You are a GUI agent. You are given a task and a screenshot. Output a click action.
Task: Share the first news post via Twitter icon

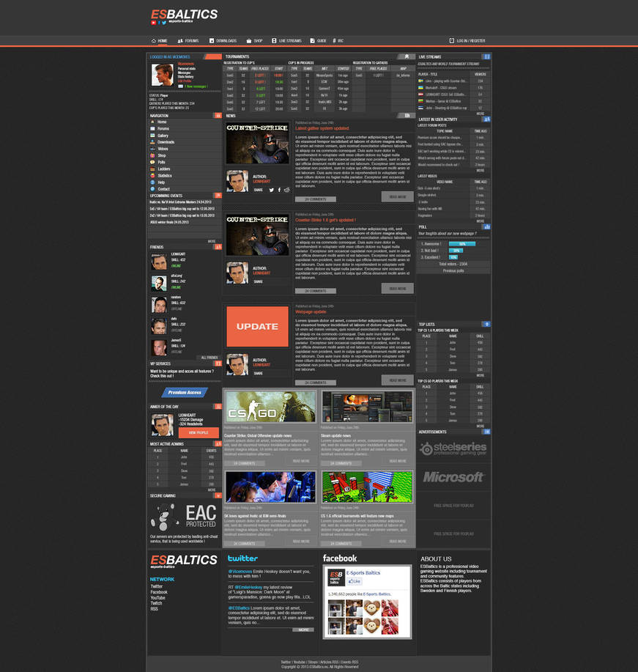(271, 190)
